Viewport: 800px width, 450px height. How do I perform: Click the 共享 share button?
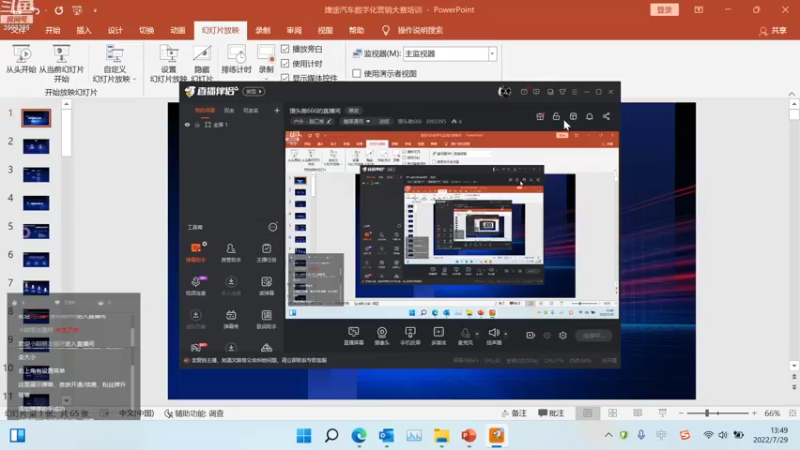click(x=772, y=31)
